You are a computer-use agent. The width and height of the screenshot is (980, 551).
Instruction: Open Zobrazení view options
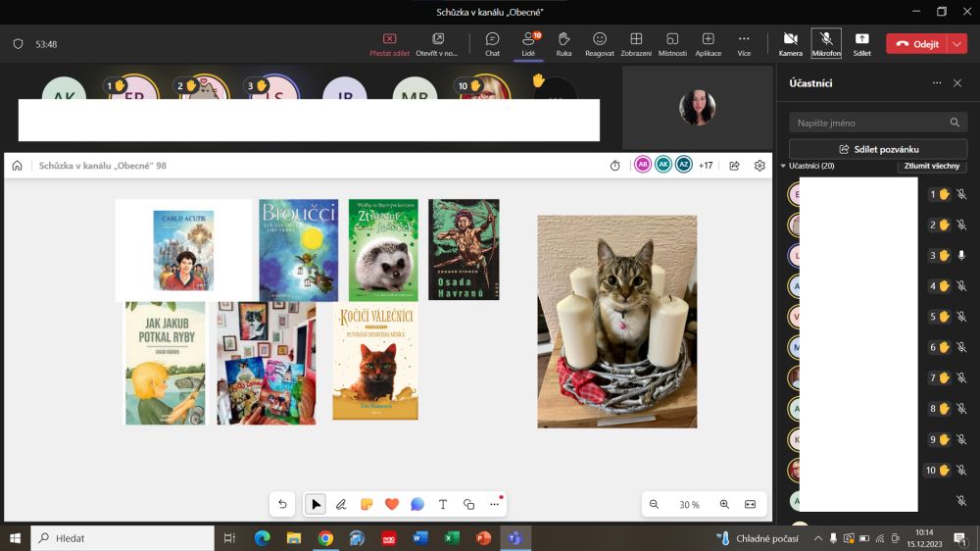636,44
